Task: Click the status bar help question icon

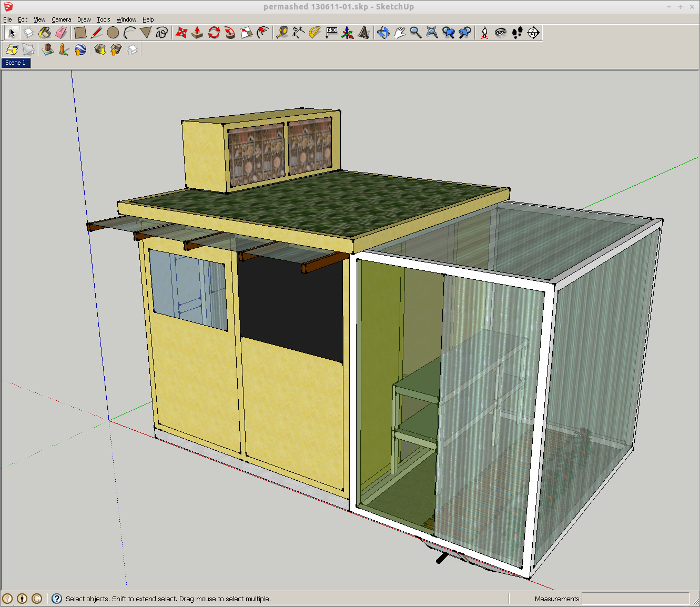Action: point(57,599)
